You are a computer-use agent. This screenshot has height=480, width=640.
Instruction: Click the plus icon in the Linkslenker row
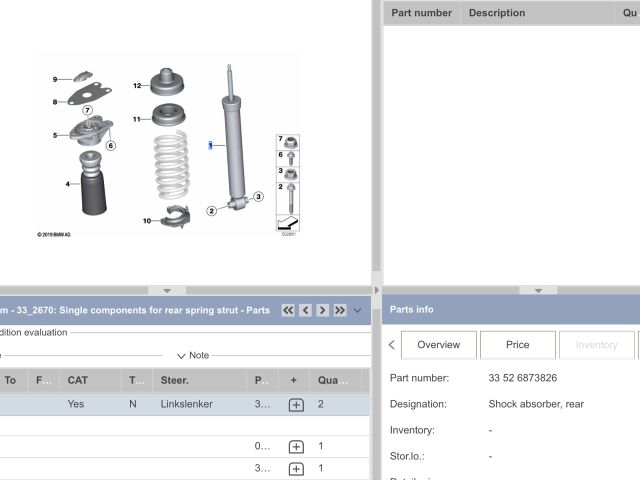296,405
